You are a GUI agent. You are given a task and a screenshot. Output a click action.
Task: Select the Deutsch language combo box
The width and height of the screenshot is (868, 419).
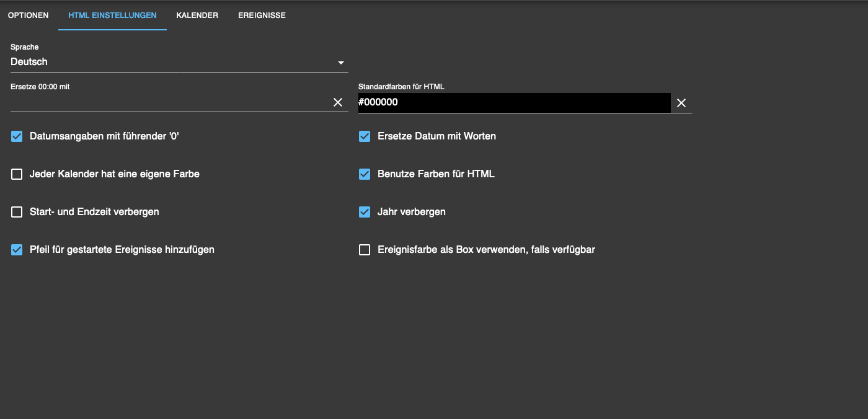174,62
